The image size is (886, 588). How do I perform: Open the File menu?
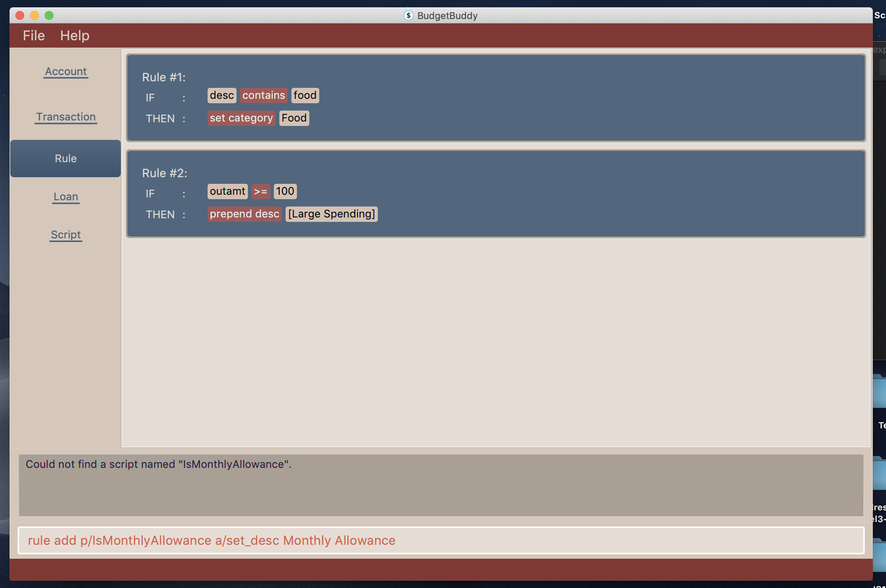coord(33,35)
